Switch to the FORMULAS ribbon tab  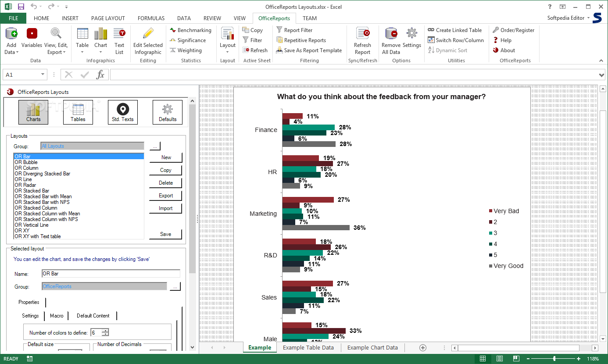151,18
